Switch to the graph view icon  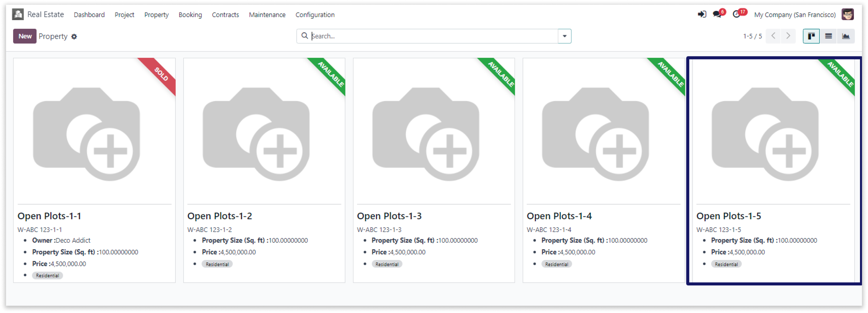[845, 36]
